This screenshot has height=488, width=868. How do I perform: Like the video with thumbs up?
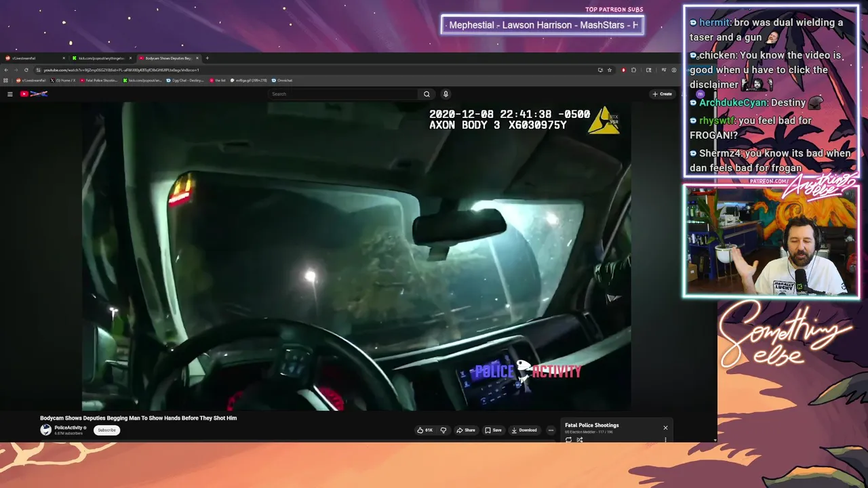[x=425, y=430]
